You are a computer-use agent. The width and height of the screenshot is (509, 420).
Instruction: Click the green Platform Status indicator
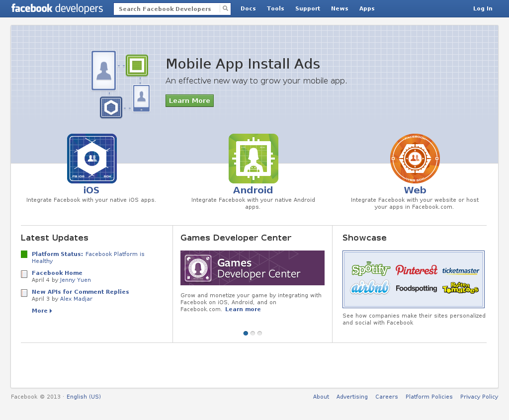(x=24, y=254)
